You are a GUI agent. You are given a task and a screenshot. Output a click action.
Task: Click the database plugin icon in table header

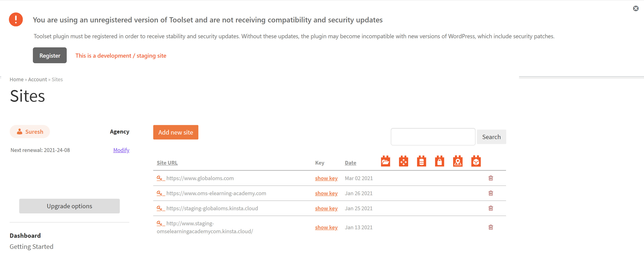pos(421,161)
